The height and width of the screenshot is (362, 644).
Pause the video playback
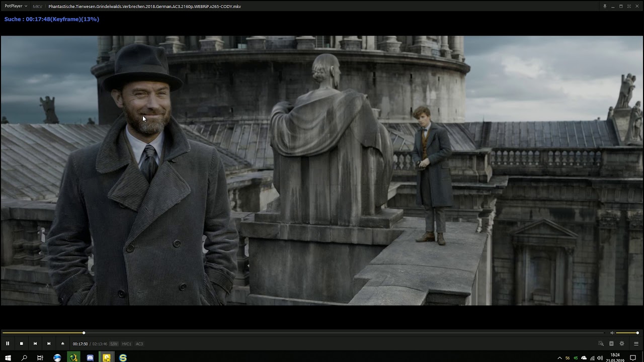click(8, 343)
